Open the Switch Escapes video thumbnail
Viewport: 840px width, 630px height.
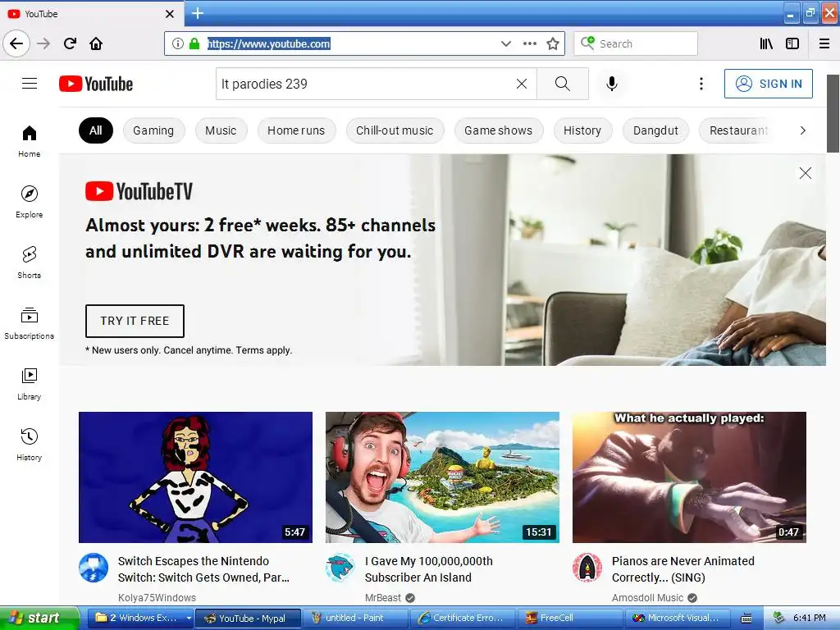click(x=195, y=477)
